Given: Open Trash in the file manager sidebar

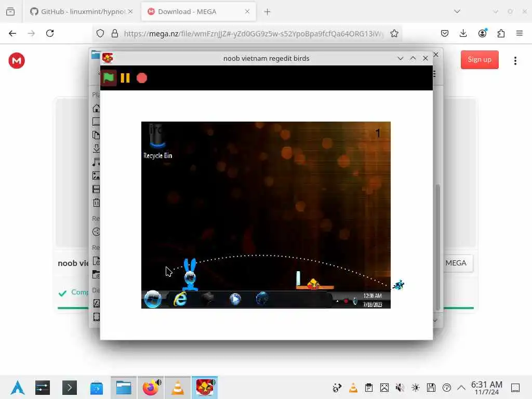Looking at the screenshot, I should point(96,203).
